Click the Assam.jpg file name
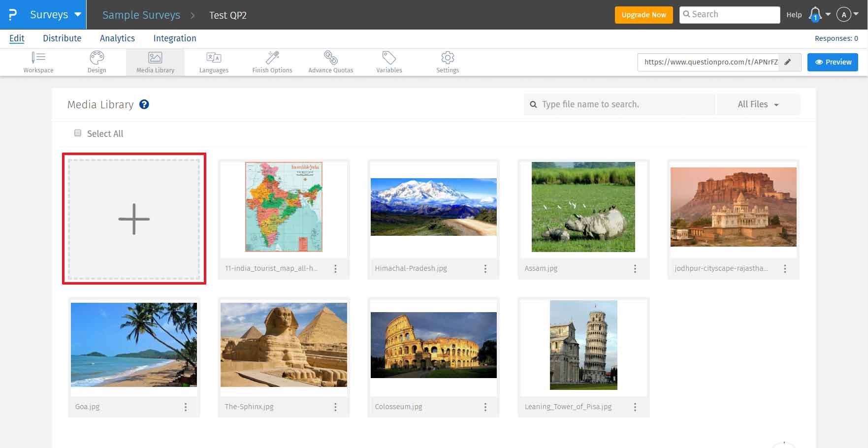 coord(541,269)
